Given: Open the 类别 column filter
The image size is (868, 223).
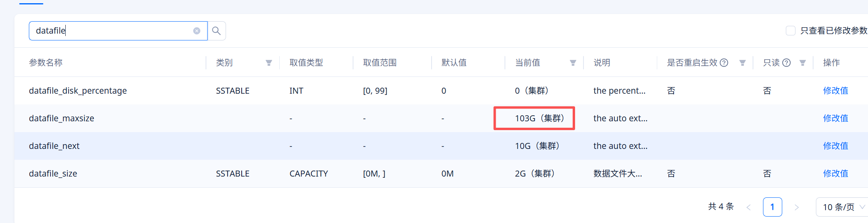Looking at the screenshot, I should 269,63.
